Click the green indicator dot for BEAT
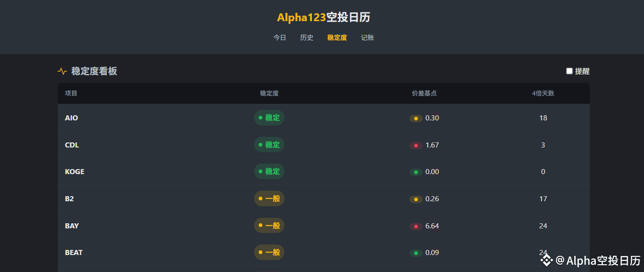 [416, 253]
